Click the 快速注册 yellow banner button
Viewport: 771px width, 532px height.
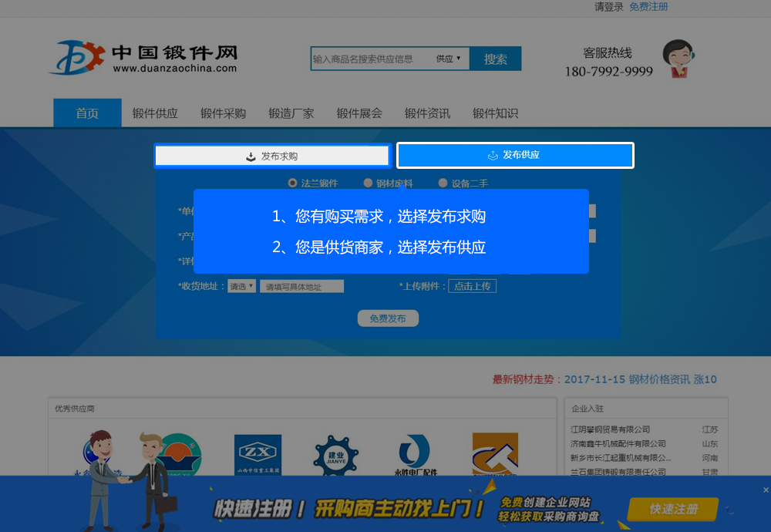tap(673, 509)
